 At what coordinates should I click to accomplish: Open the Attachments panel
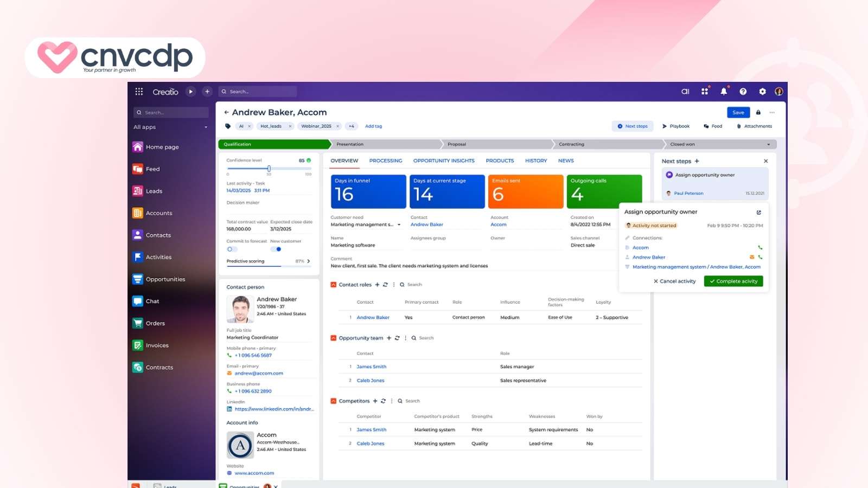pyautogui.click(x=754, y=126)
